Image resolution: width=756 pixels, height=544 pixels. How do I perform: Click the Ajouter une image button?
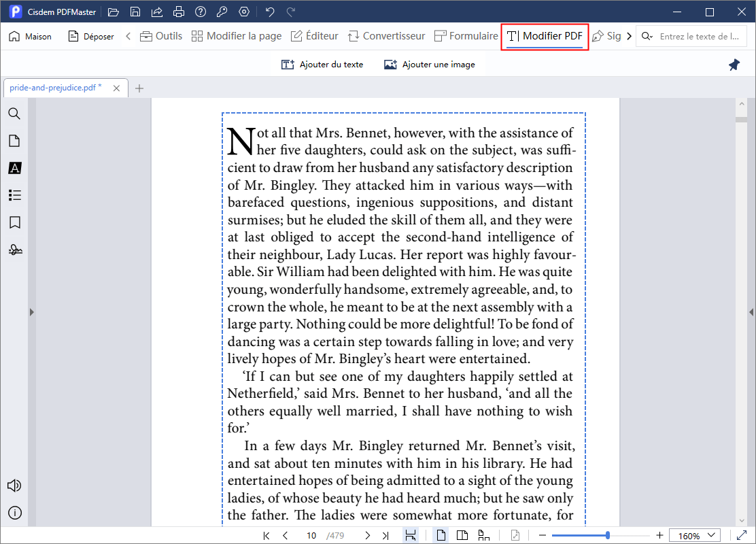tap(429, 64)
